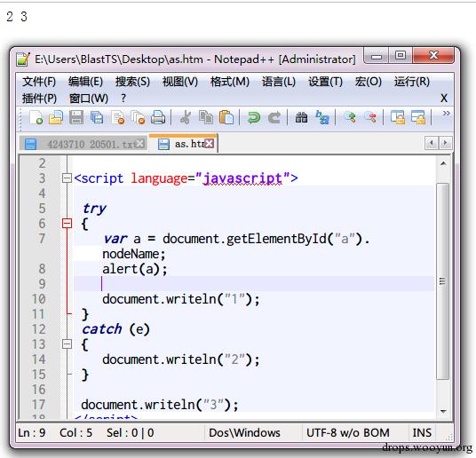The width and height of the screenshot is (476, 458).
Task: Open the 文件(F) menu
Action: (x=39, y=82)
